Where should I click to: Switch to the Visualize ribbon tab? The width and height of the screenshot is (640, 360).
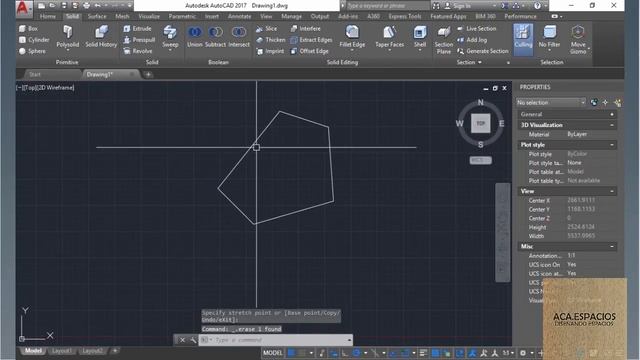(x=149, y=16)
